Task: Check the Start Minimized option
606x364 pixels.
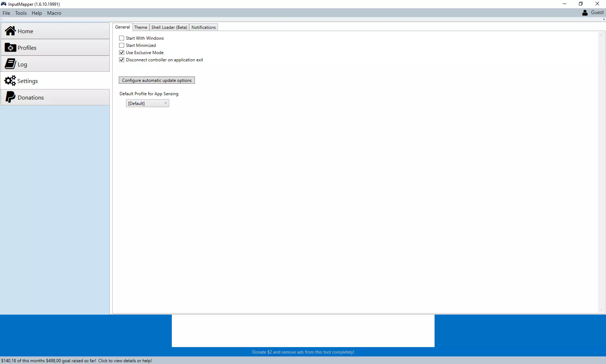Action: [x=122, y=45]
